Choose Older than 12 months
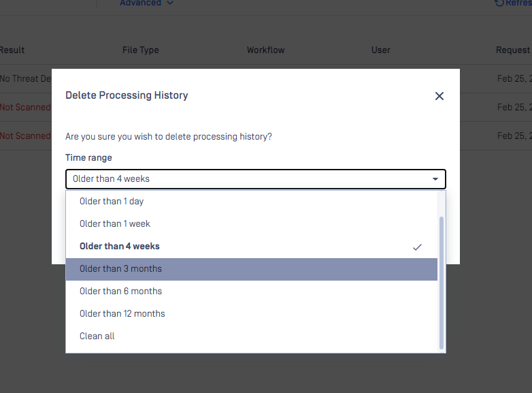 252,314
